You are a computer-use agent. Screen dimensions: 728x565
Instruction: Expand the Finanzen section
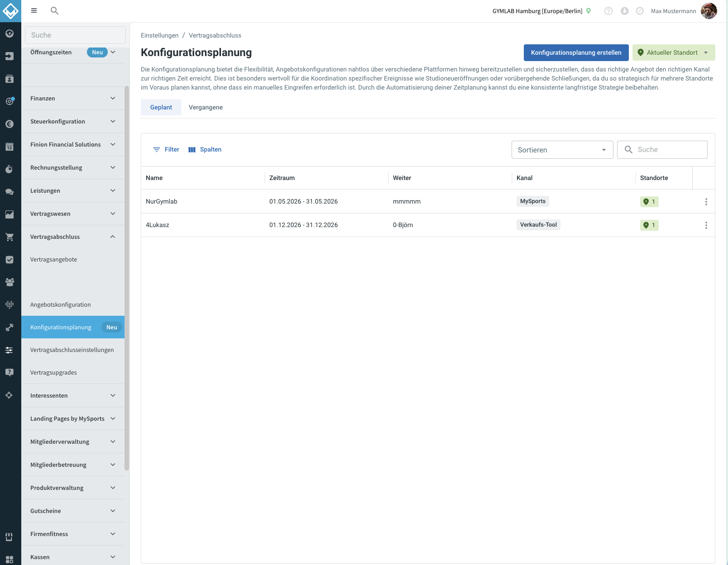tap(73, 98)
